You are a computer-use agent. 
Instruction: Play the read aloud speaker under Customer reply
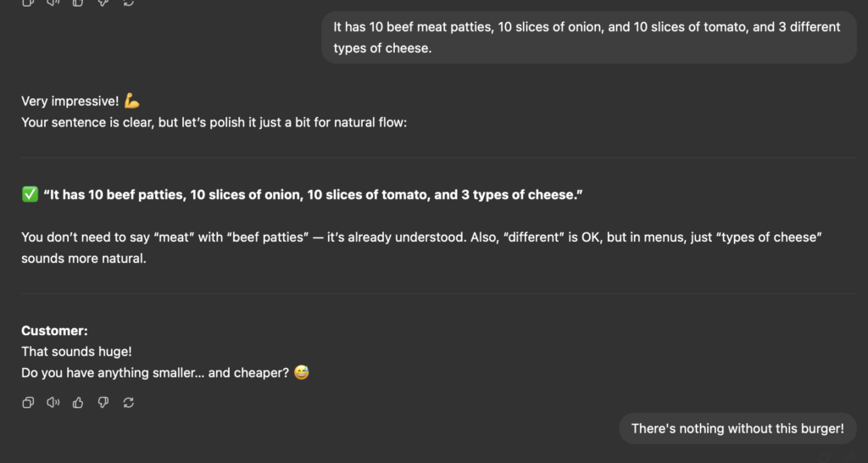[53, 403]
